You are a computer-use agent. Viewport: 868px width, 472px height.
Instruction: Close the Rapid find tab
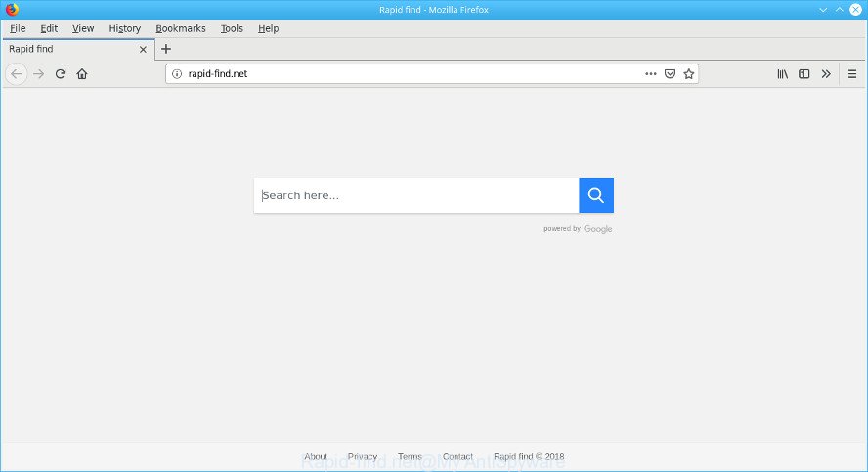(143, 49)
